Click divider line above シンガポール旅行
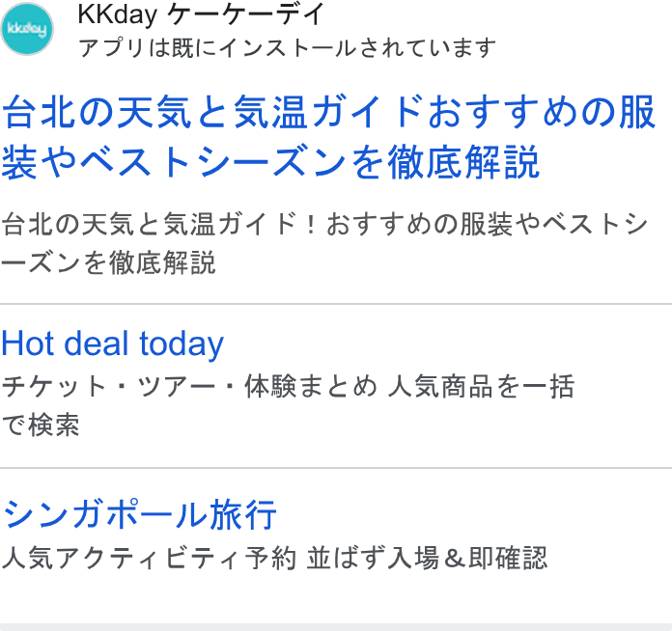This screenshot has width=672, height=631. pos(336,468)
